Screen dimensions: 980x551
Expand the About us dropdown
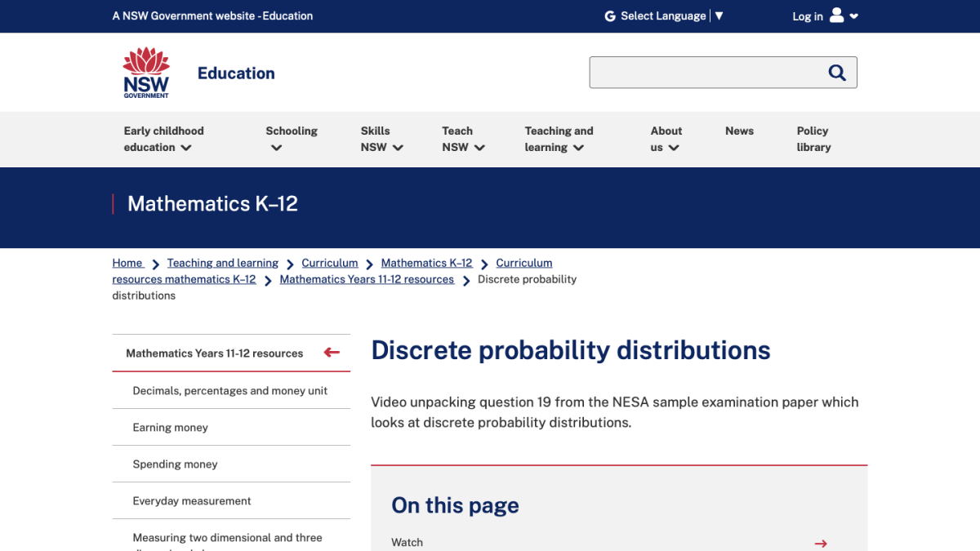[x=675, y=148]
